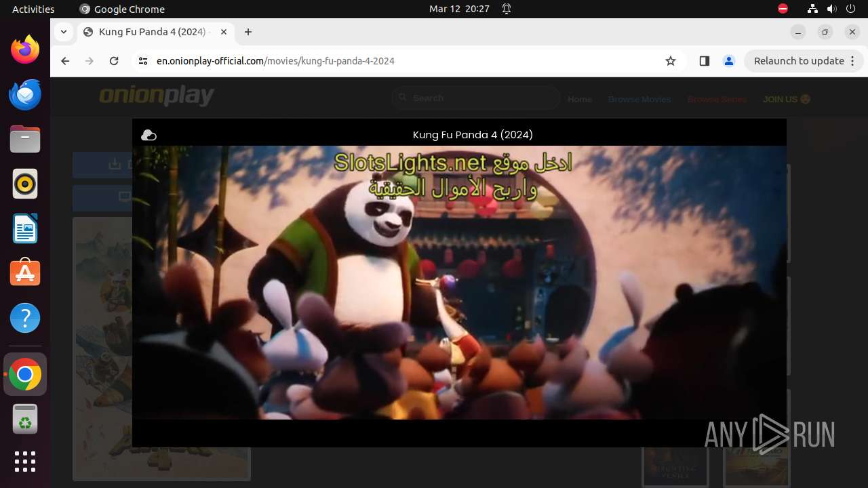Go to the Home link

(x=580, y=99)
